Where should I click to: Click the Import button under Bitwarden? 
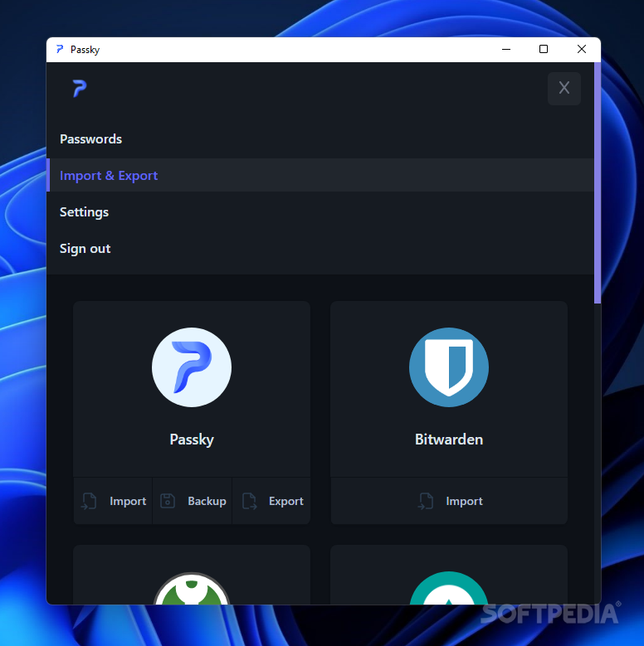[449, 501]
